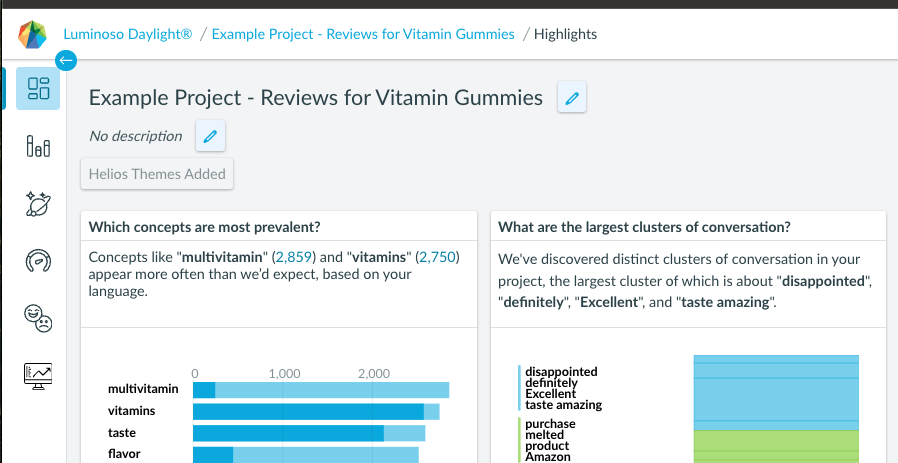Go to Luminoso Daylight breadcrumb link
898x463 pixels.
[x=128, y=34]
